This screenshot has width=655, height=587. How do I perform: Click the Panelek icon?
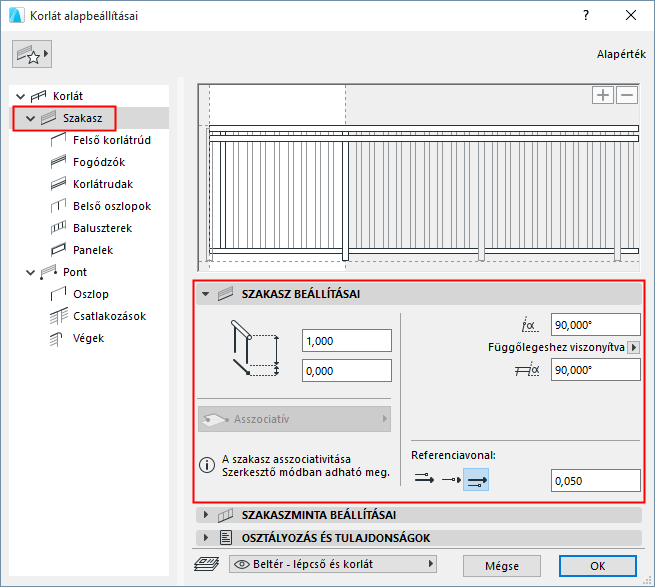point(58,250)
